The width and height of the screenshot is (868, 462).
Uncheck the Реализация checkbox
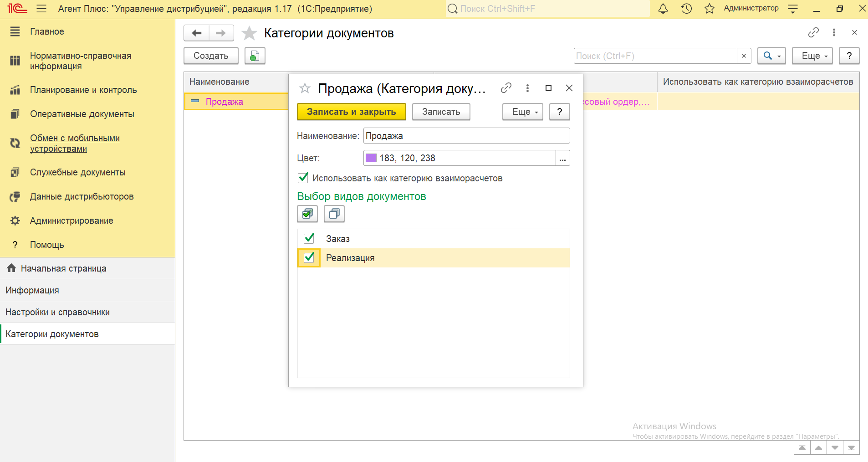coord(309,257)
